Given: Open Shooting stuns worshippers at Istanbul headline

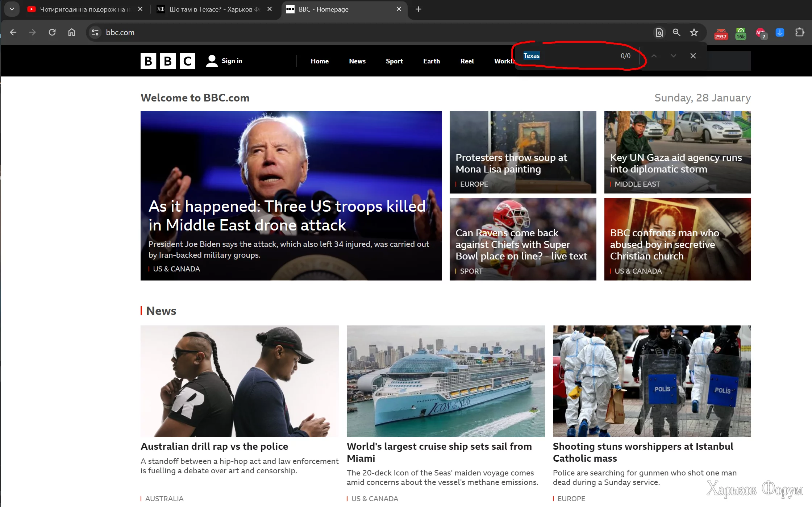Looking at the screenshot, I should point(643,452).
